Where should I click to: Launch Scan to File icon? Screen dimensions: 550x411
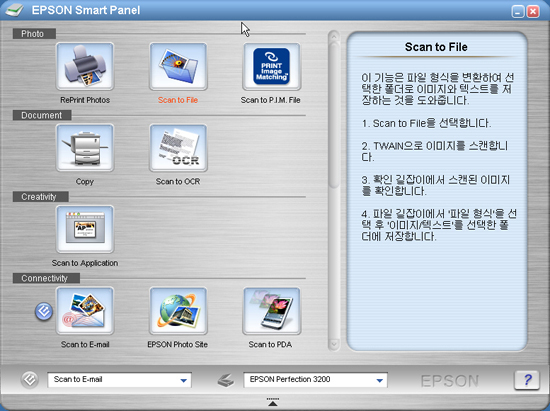[178, 66]
